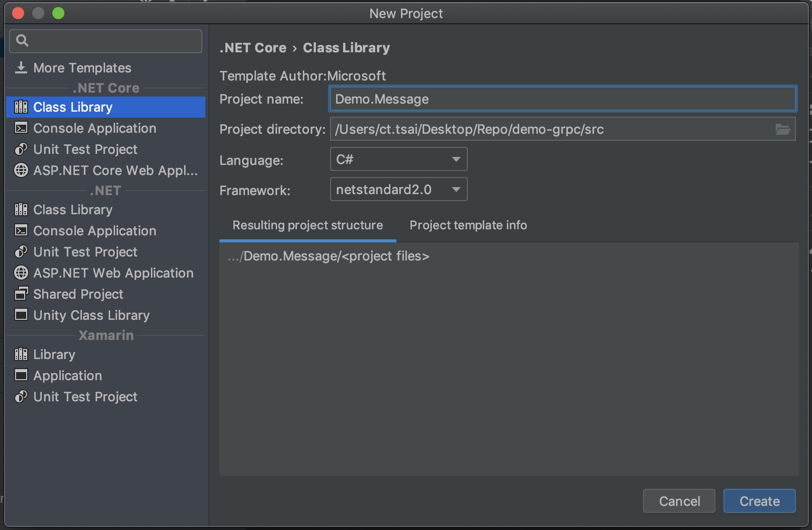
Task: Click the Xamarin Library books icon
Action: click(x=21, y=355)
